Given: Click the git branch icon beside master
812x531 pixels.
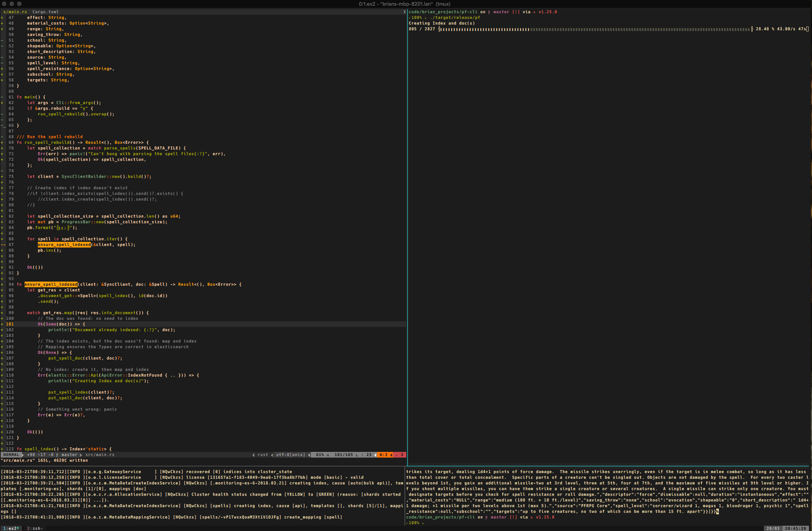Looking at the screenshot, I should pos(58,455).
